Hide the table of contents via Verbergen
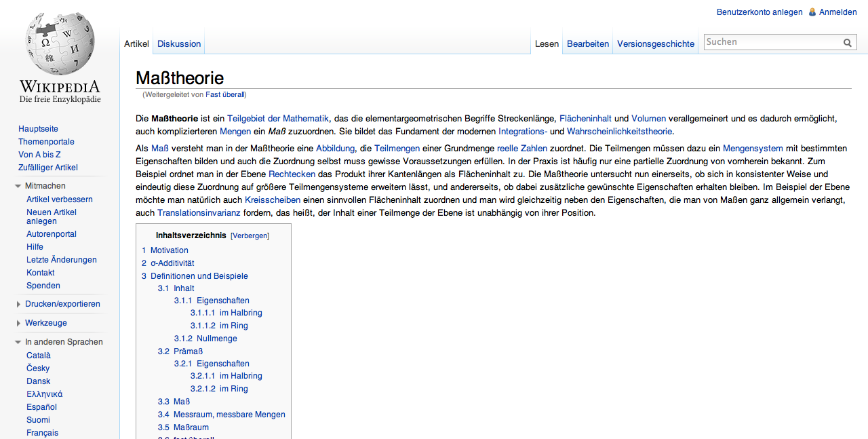The height and width of the screenshot is (439, 868). (x=250, y=236)
